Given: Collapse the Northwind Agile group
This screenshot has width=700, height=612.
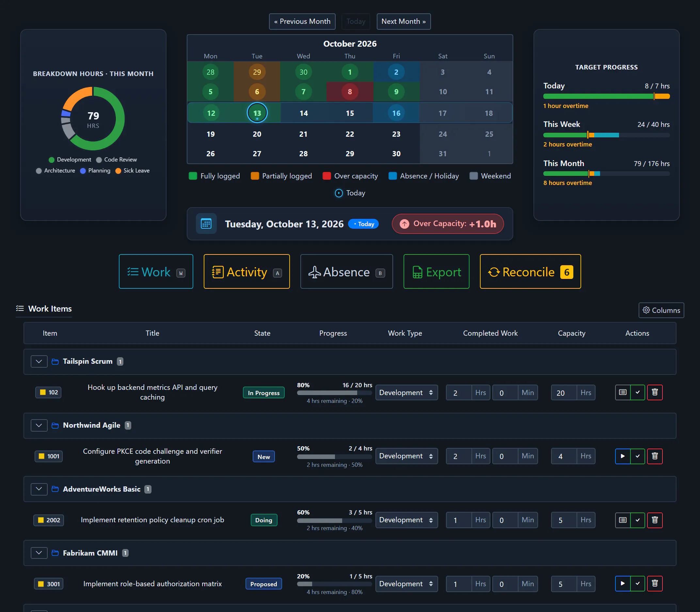Looking at the screenshot, I should point(39,425).
